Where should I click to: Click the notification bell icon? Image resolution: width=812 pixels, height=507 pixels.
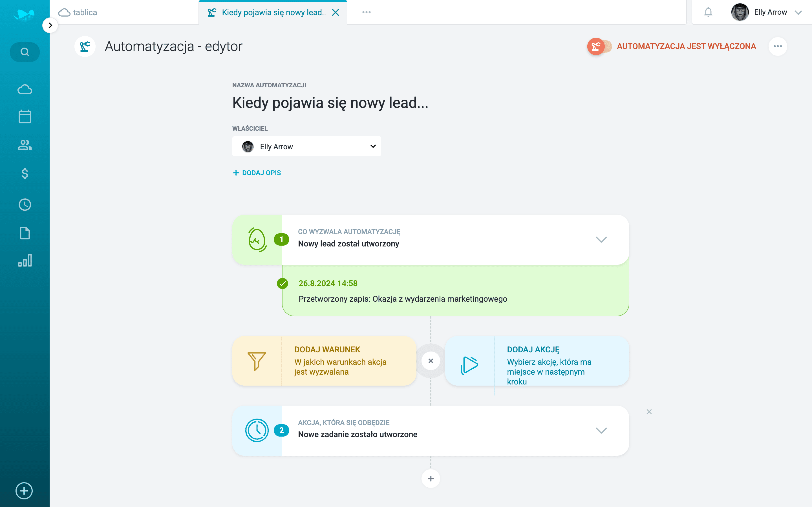[708, 12]
